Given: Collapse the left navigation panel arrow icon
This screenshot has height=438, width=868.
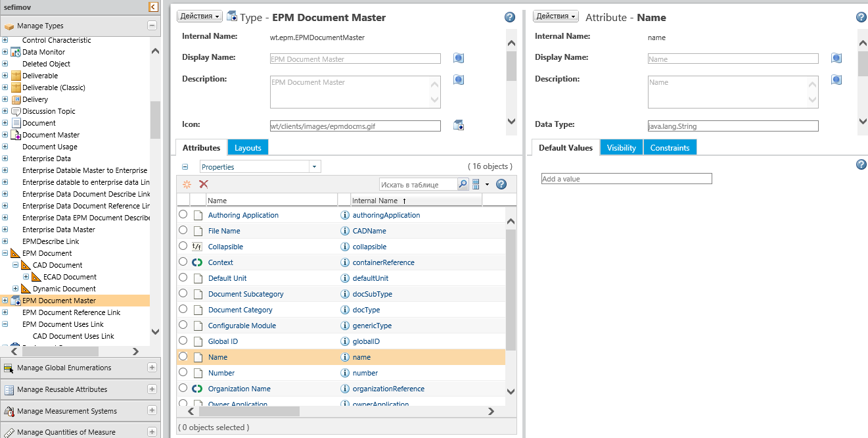Looking at the screenshot, I should click(x=153, y=7).
